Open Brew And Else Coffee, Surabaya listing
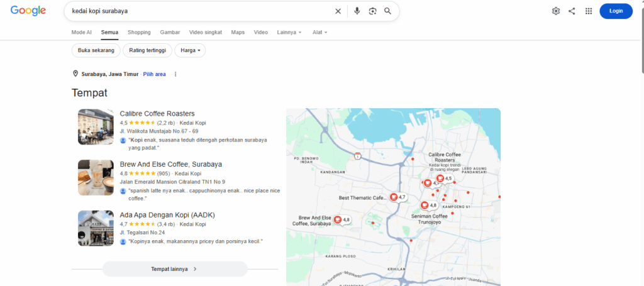This screenshot has height=286, width=644. tap(171, 164)
